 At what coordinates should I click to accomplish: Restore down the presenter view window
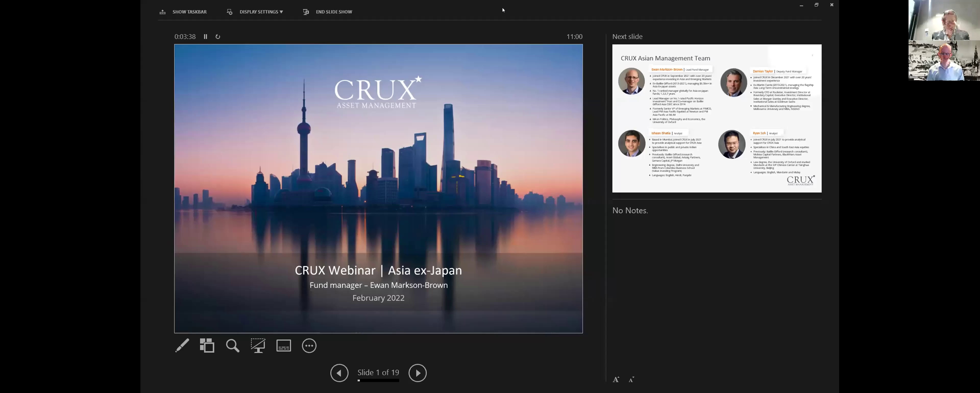click(816, 5)
